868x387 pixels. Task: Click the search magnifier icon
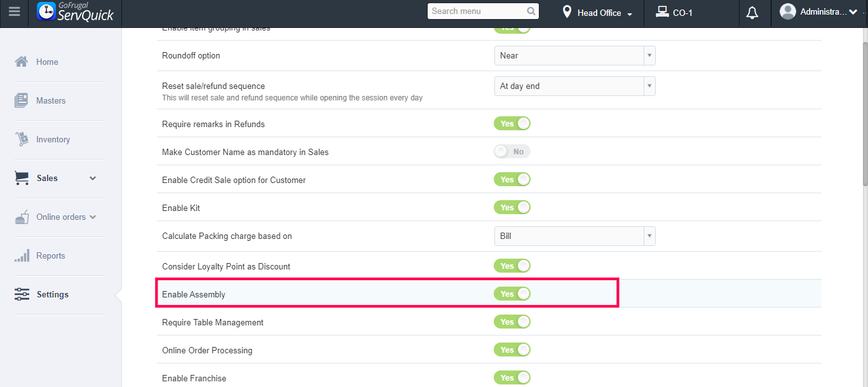coord(531,11)
